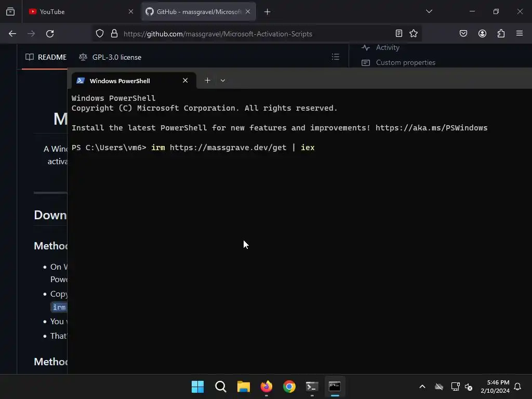List all tabs dropdown arrow
The height and width of the screenshot is (399, 532).
429,11
